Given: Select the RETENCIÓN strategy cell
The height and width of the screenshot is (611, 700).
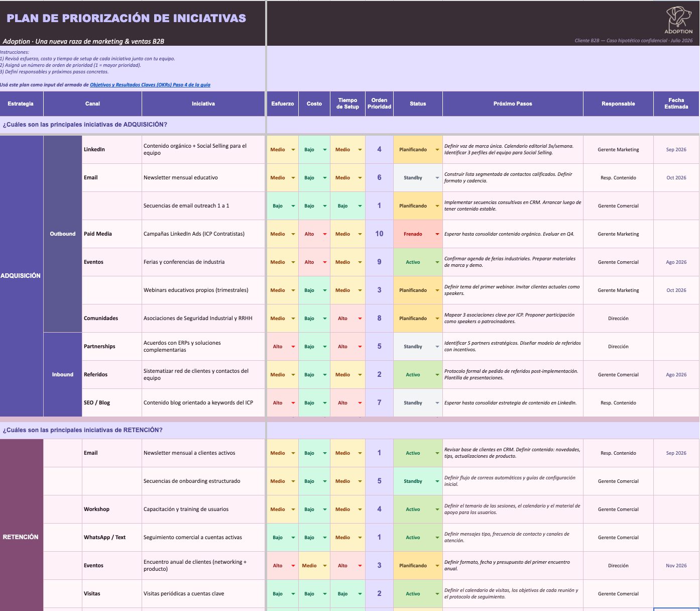Looking at the screenshot, I should (x=22, y=525).
